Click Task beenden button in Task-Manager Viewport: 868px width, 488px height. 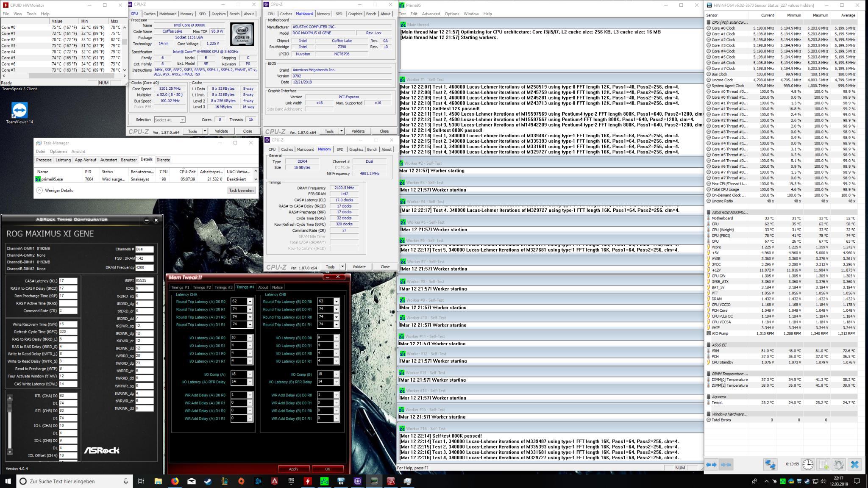tap(241, 190)
